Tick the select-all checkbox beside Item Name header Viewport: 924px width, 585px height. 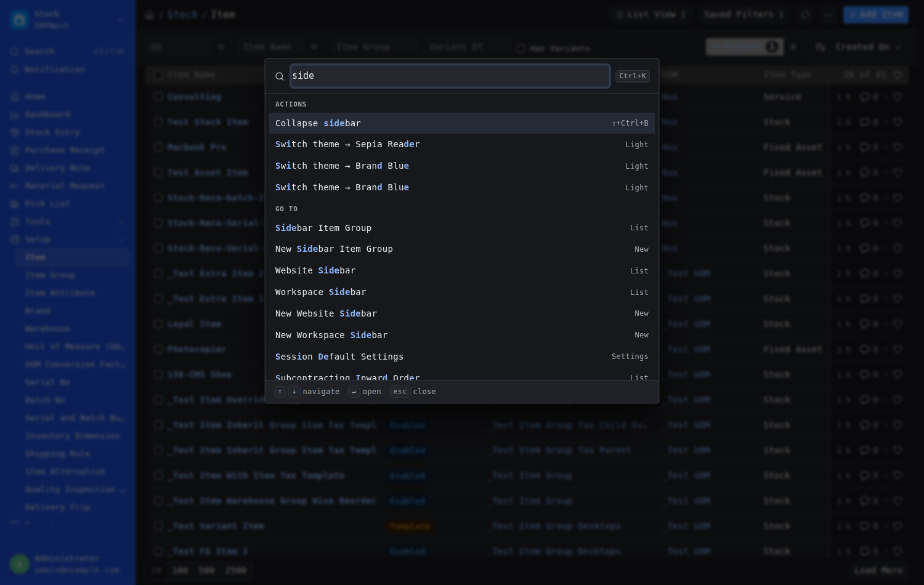pyautogui.click(x=158, y=75)
